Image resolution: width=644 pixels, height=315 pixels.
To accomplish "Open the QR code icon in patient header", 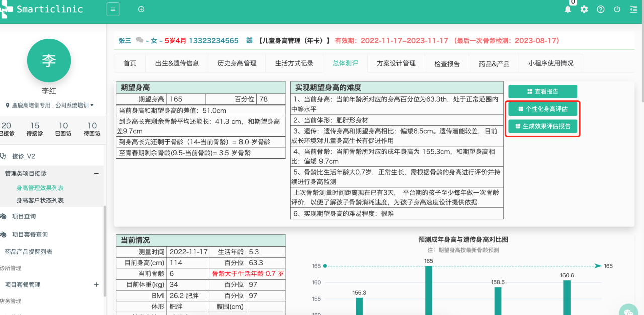I will coord(249,40).
